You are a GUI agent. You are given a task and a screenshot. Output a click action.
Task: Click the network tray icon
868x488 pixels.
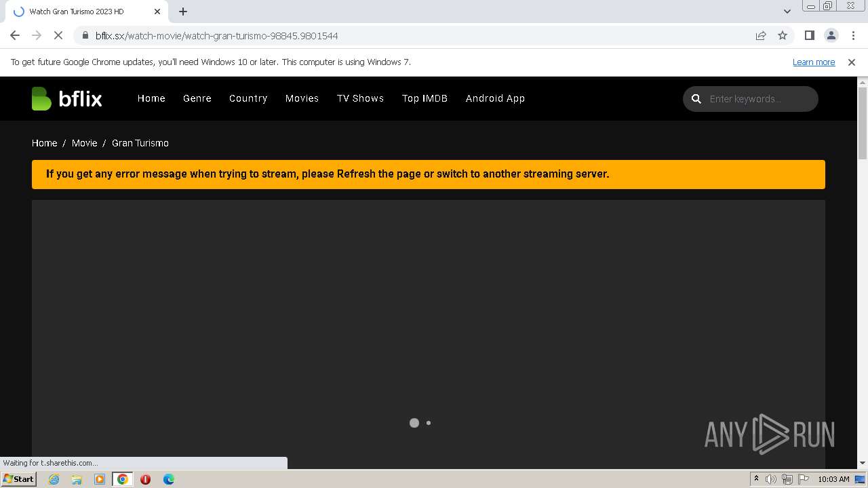(787, 479)
